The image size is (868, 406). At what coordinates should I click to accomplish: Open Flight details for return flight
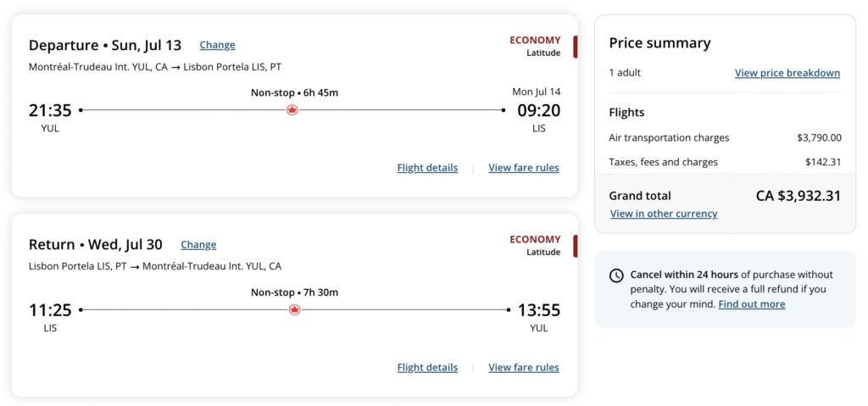click(427, 368)
